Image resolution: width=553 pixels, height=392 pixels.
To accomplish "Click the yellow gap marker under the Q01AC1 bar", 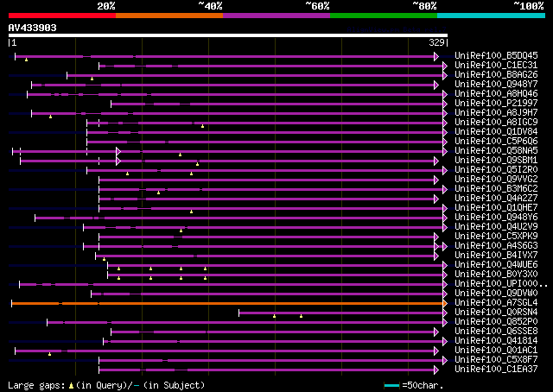I will 50,354.
